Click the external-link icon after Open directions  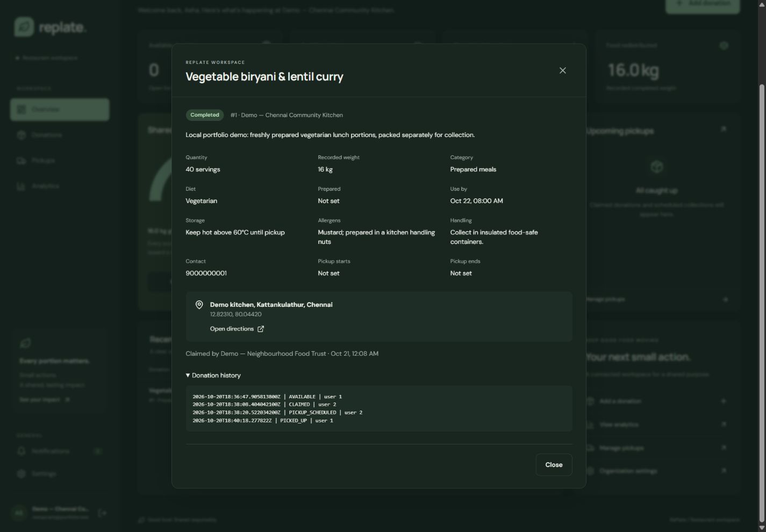(x=261, y=329)
